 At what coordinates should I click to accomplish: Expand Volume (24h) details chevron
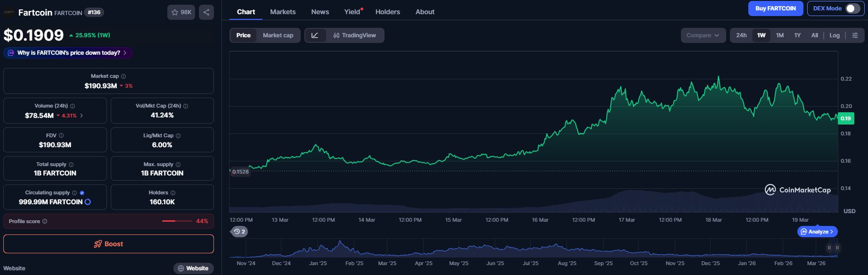[82, 116]
